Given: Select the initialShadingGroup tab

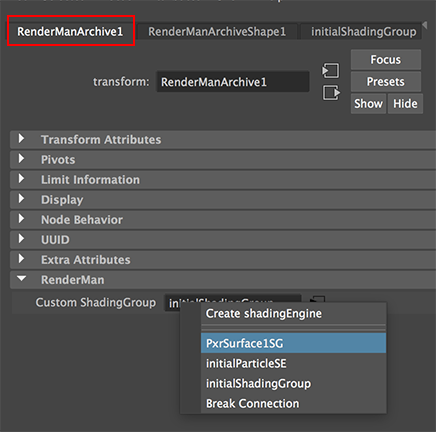Looking at the screenshot, I should pos(361,32).
